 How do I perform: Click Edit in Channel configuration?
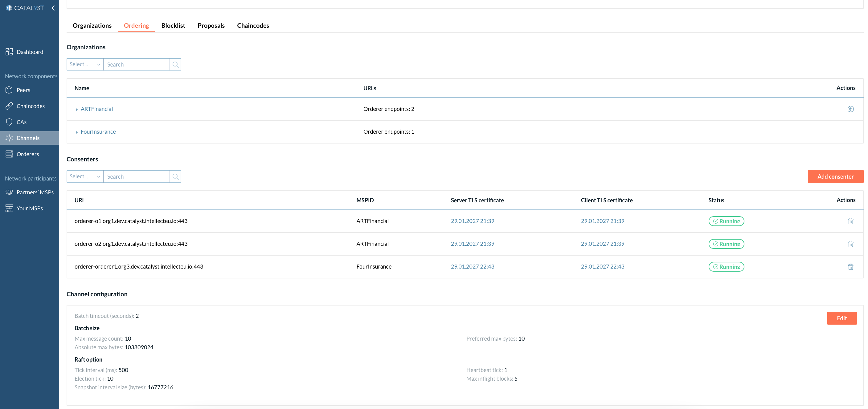(x=841, y=318)
